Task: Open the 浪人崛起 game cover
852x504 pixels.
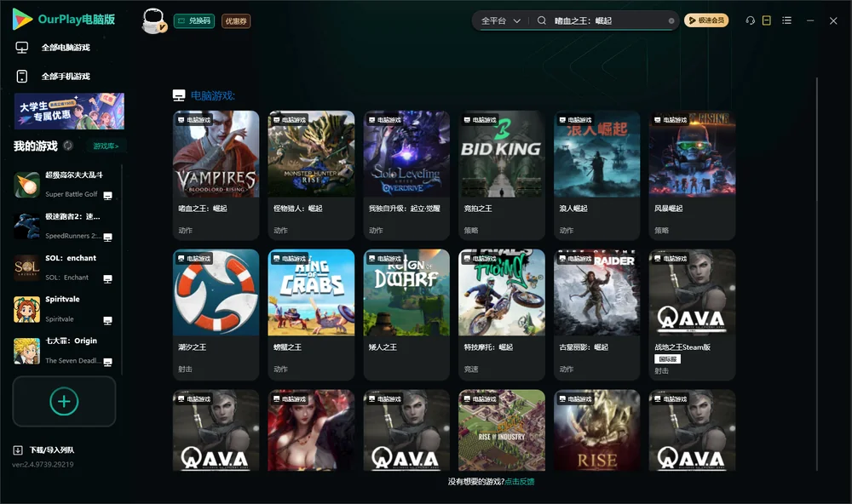Action: tap(597, 154)
